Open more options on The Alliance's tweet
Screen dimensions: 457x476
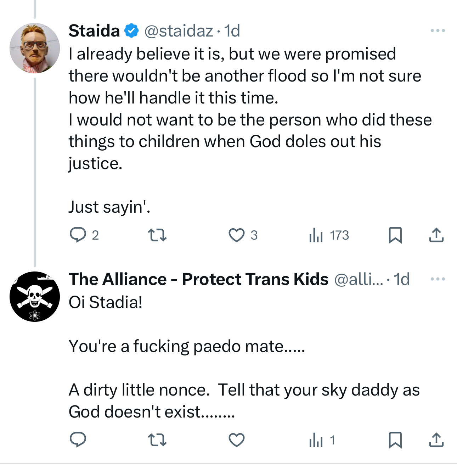click(x=438, y=279)
